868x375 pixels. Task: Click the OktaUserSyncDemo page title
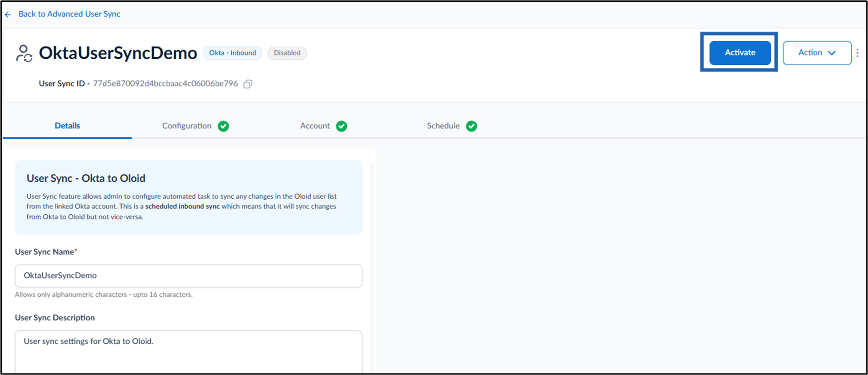118,53
